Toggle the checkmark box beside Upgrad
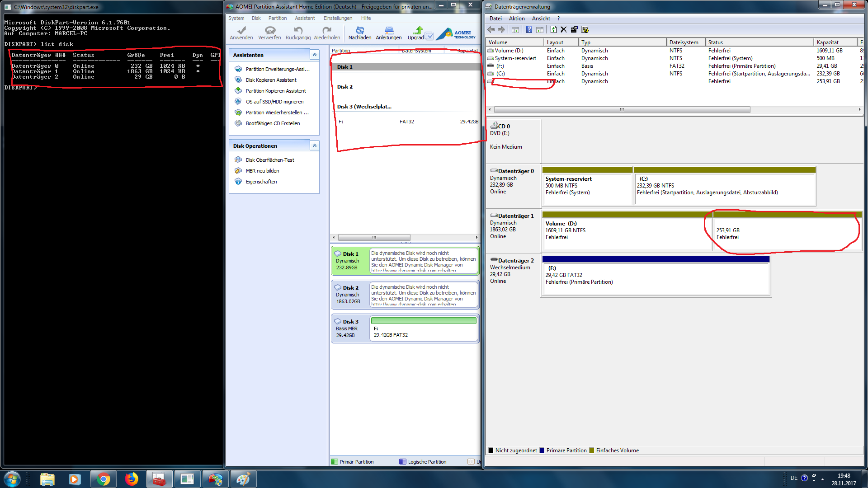 point(429,36)
